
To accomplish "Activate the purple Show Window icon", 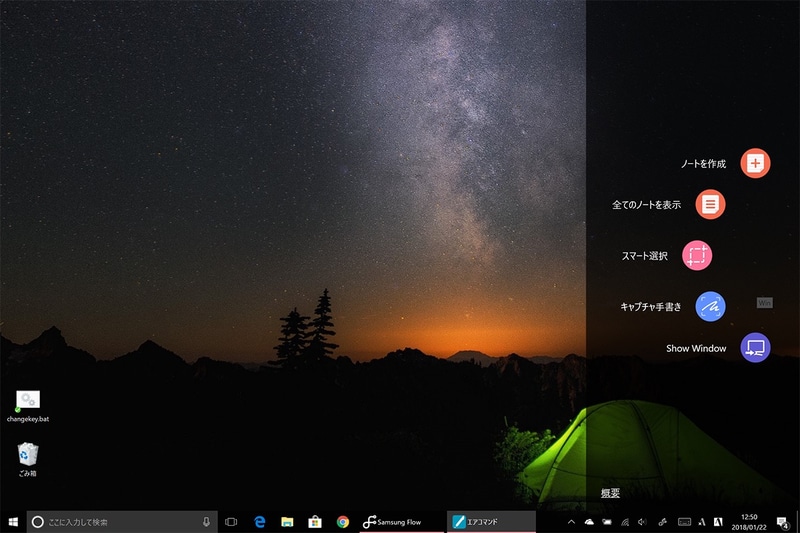I will [755, 348].
